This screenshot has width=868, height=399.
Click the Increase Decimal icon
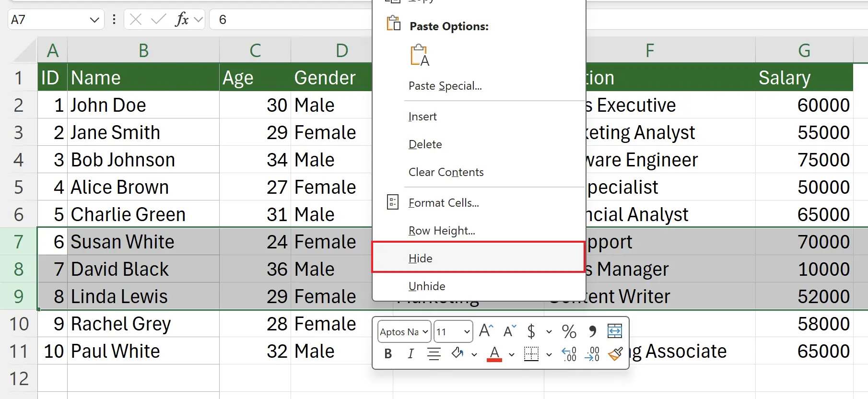[569, 354]
